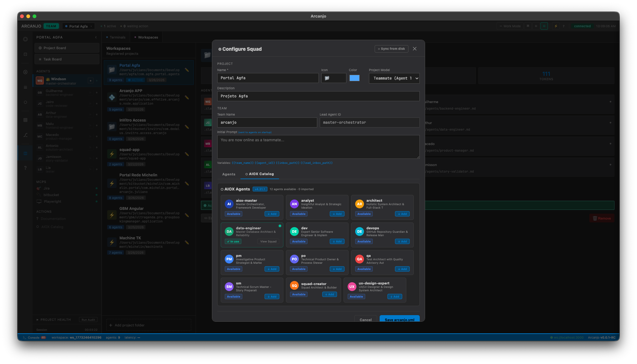Switch to the Agents tab in Configure Squad

[229, 174]
